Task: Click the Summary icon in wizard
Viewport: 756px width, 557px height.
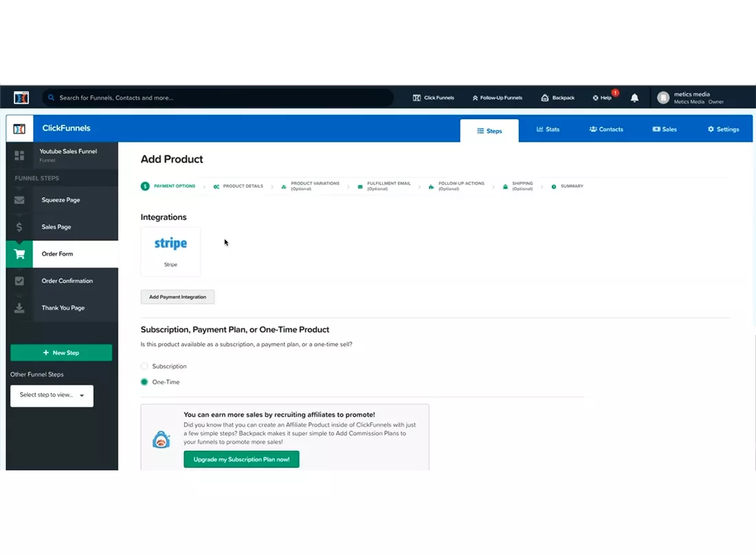Action: (x=554, y=186)
